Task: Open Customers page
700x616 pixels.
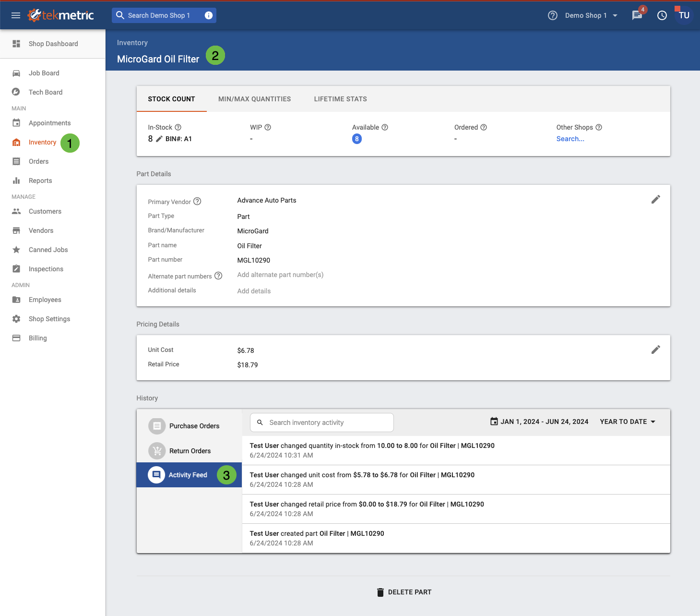Action: coord(53,211)
